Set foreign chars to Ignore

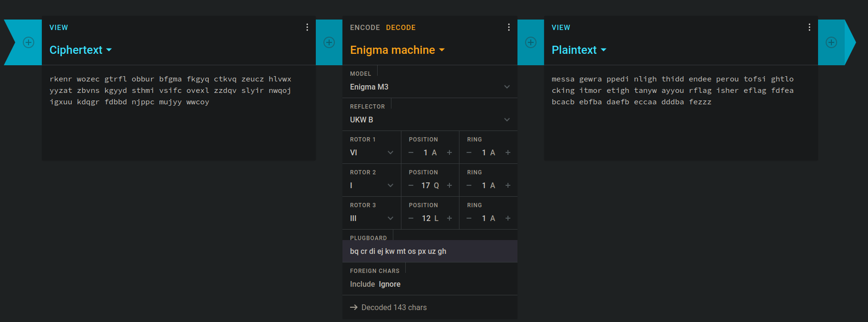390,284
